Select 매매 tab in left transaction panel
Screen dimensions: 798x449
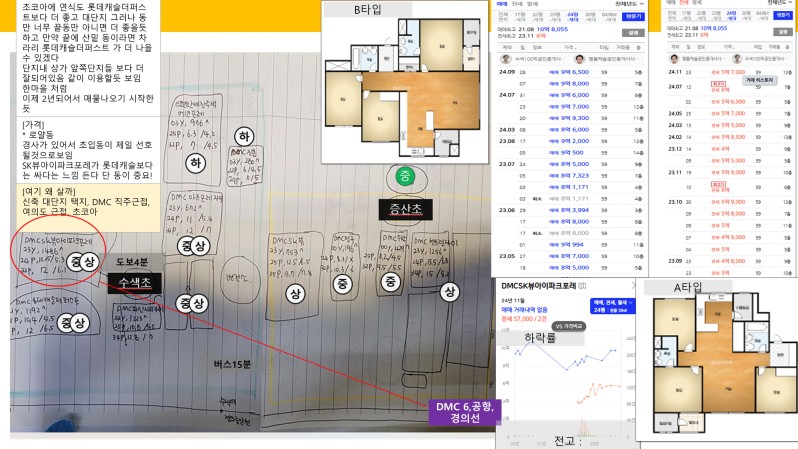[502, 4]
